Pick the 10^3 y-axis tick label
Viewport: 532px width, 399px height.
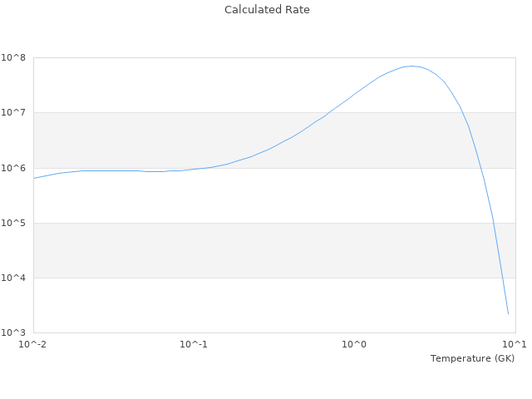point(14,332)
